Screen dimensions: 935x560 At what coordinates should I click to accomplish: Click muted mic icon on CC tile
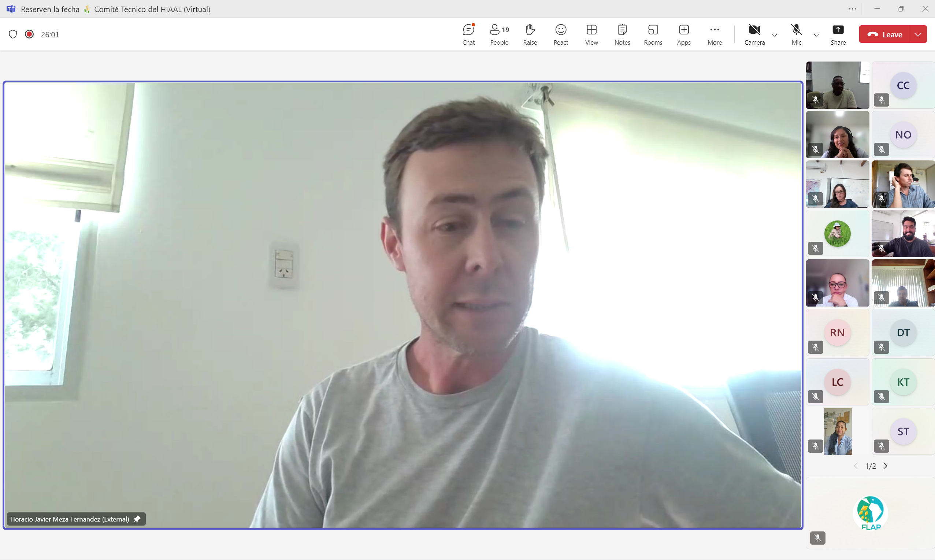(882, 100)
